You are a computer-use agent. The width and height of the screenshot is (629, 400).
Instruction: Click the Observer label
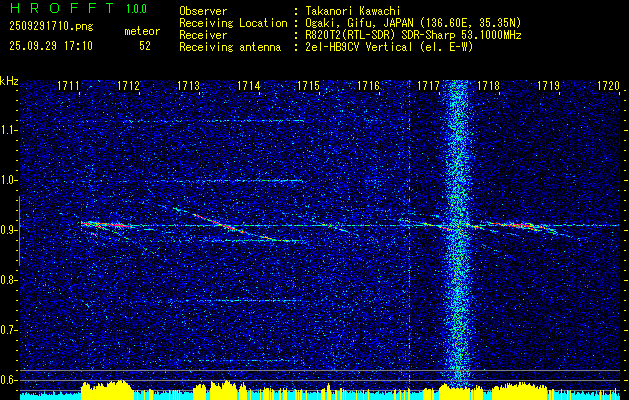pyautogui.click(x=203, y=11)
